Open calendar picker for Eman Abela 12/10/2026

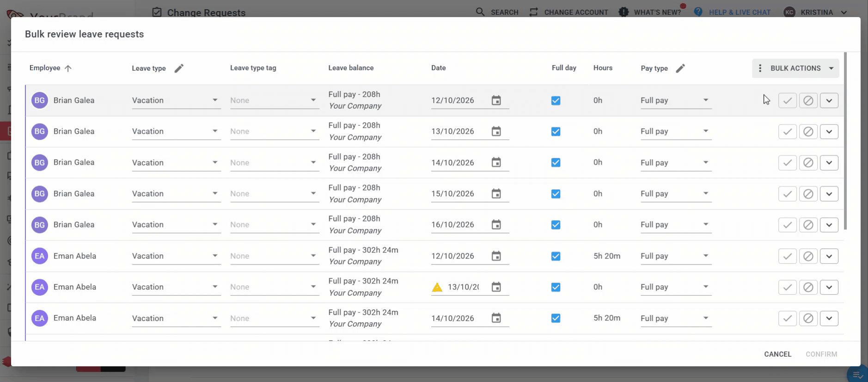click(496, 256)
